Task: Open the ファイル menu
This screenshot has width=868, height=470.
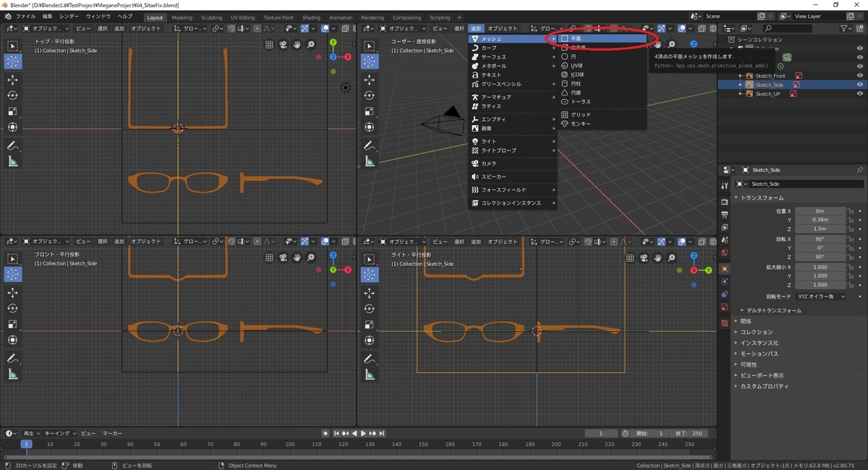Action: point(25,17)
